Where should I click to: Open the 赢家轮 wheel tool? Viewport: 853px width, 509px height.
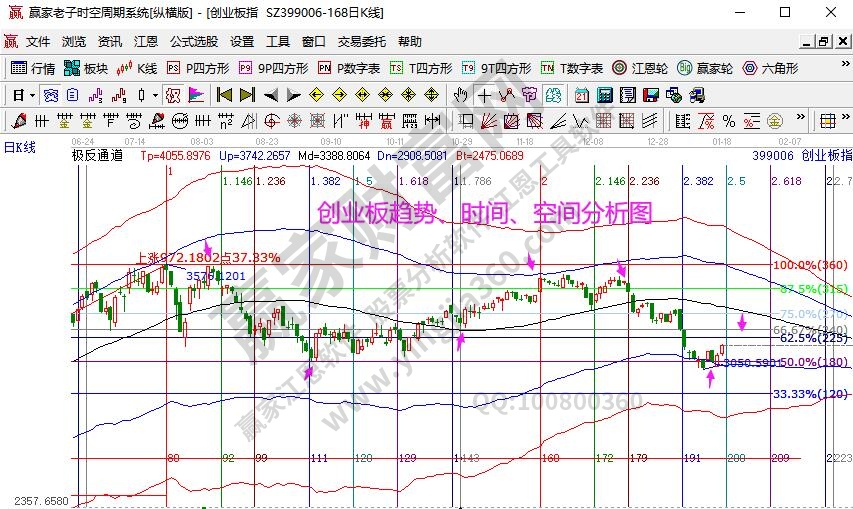[705, 69]
